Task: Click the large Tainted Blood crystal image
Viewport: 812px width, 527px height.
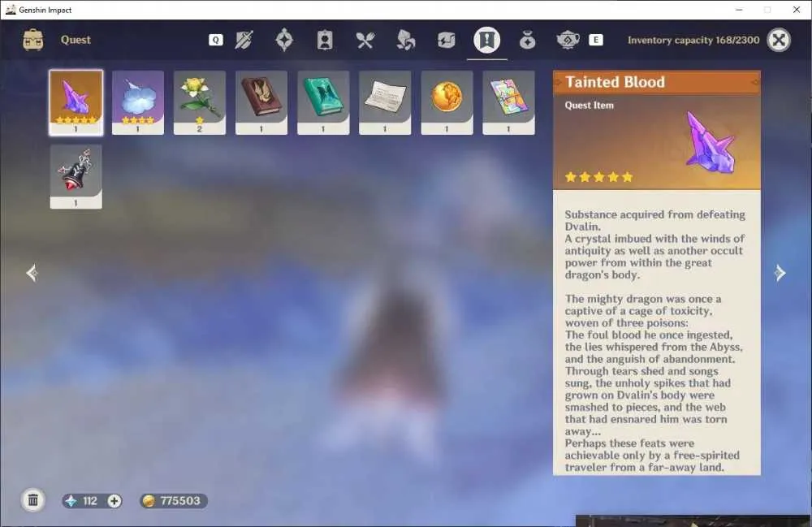Action: (710, 142)
